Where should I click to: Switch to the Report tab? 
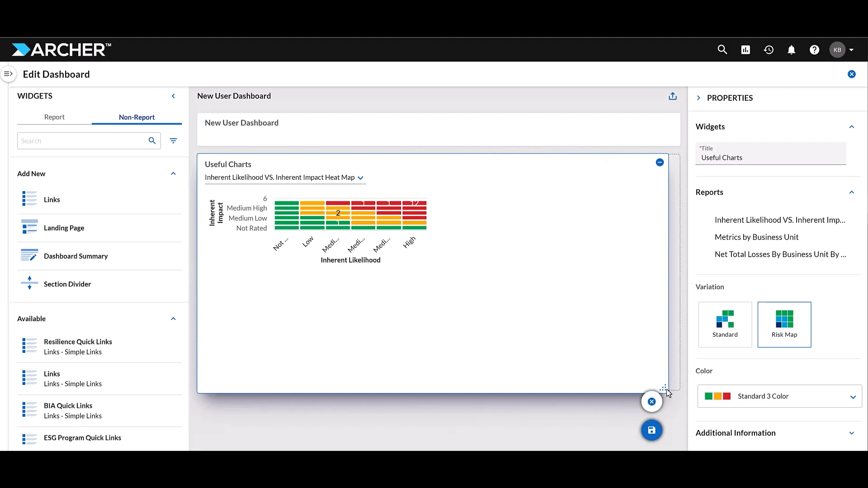(x=54, y=117)
